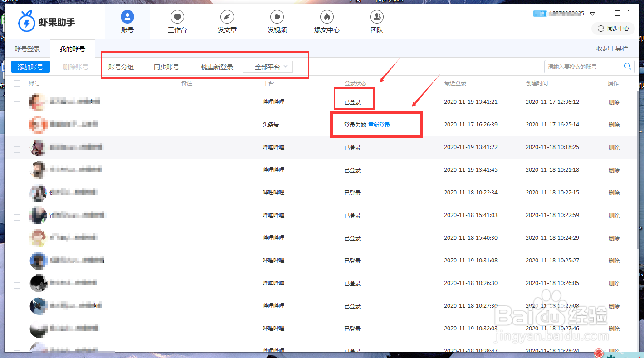Check the select-all checkbox in header
The width and height of the screenshot is (644, 358).
16,83
